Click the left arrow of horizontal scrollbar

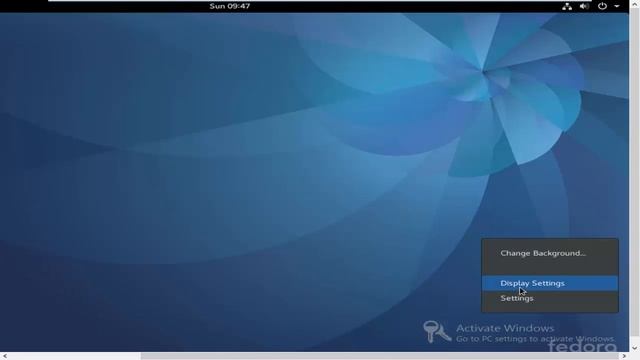point(5,356)
